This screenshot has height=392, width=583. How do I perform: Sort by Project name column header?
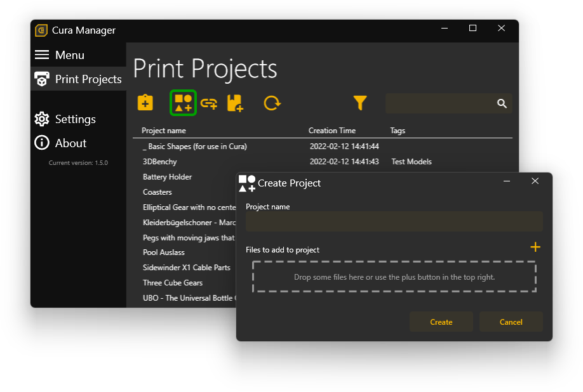(x=164, y=131)
